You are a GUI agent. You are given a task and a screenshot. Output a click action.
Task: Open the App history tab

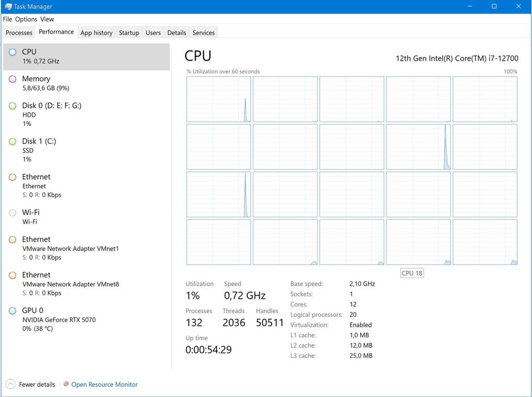click(96, 33)
